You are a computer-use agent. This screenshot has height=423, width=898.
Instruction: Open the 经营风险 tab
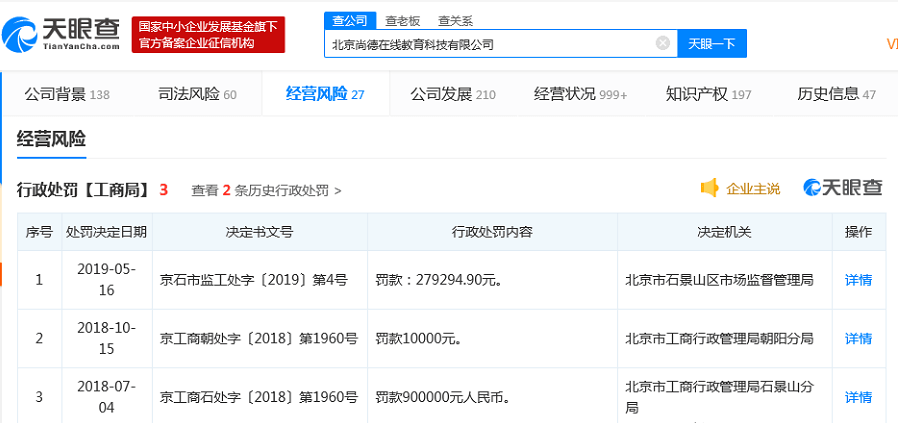[x=324, y=94]
